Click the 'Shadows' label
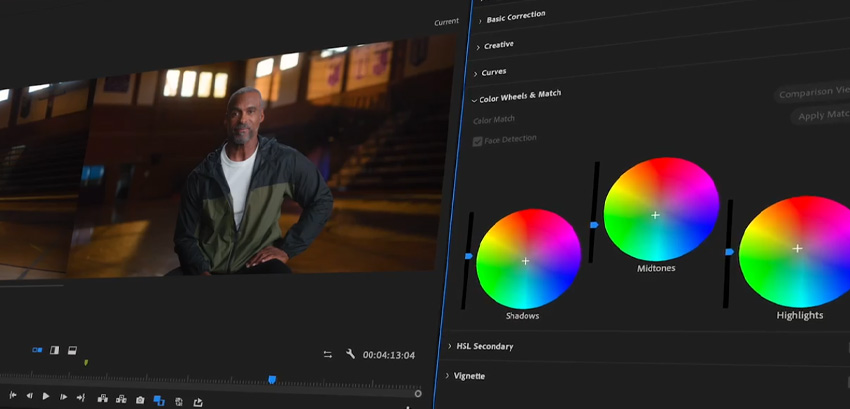Screen dimensions: 850x409 point(523,316)
